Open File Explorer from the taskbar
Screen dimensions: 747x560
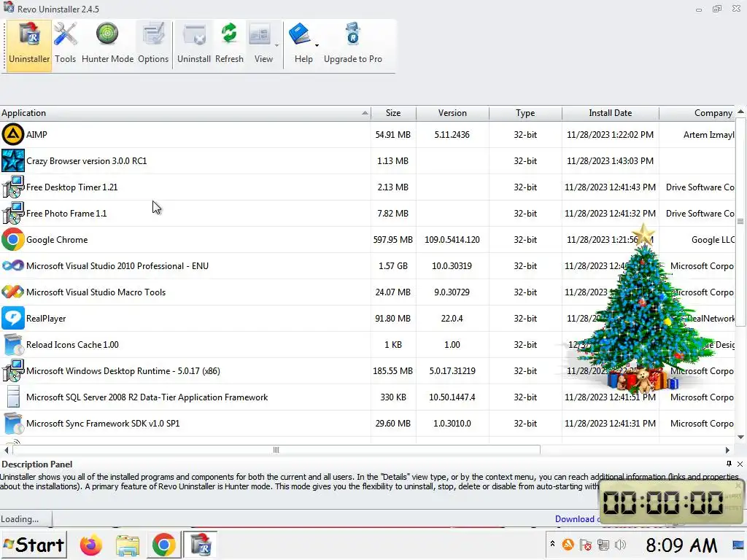(x=127, y=545)
